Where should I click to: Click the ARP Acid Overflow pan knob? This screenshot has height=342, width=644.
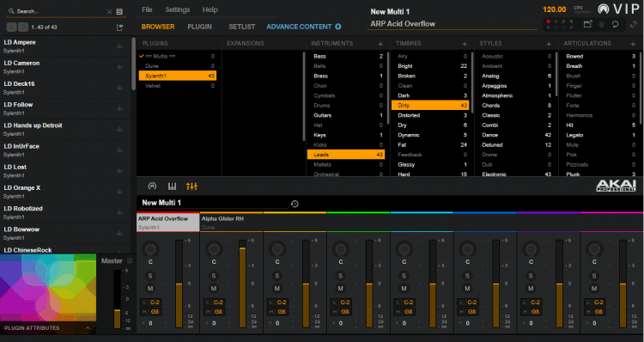coord(150,249)
